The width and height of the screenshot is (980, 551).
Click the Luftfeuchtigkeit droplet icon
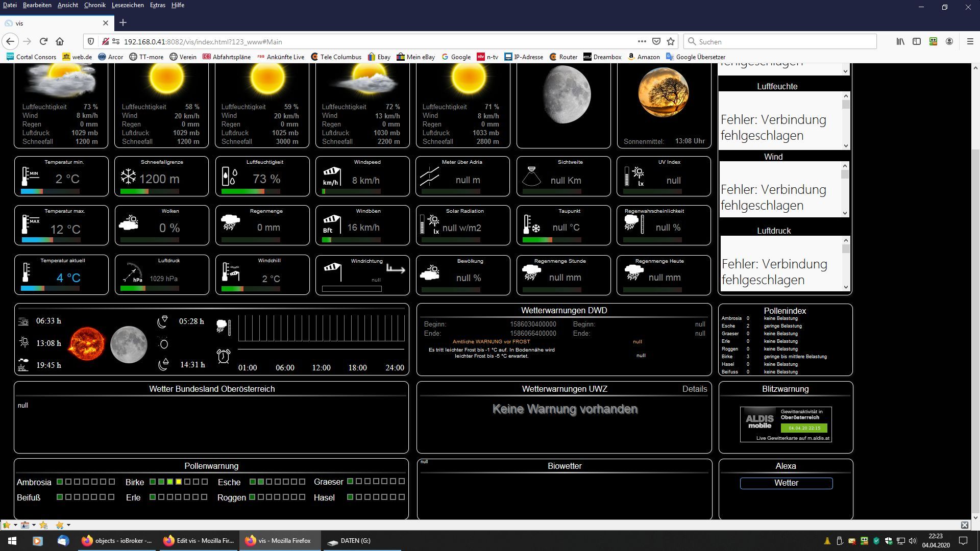coord(230,177)
